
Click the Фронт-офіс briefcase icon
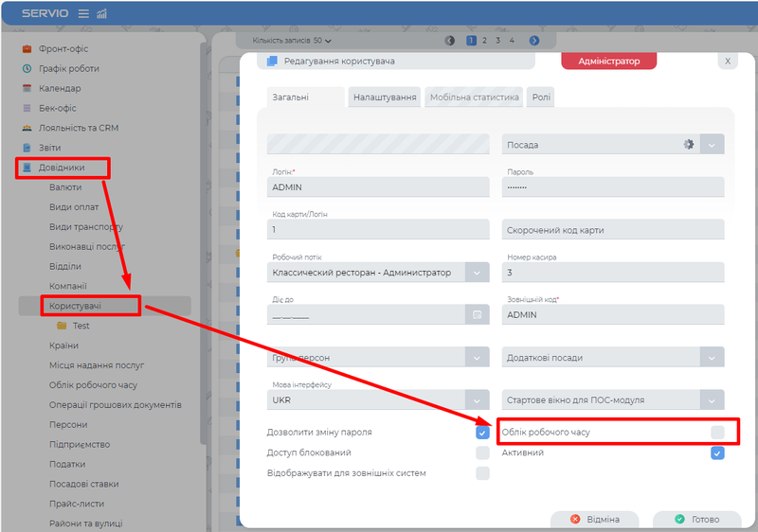[x=27, y=48]
